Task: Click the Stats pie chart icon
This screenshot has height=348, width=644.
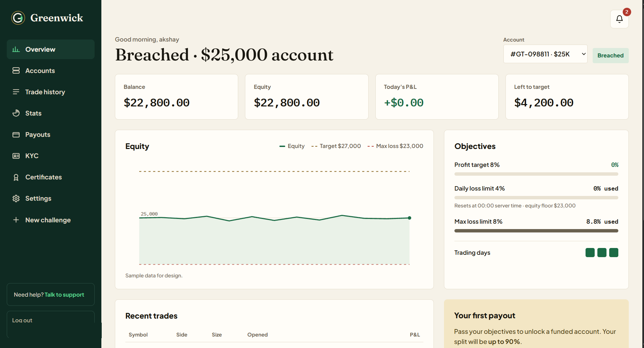Action: (16, 113)
